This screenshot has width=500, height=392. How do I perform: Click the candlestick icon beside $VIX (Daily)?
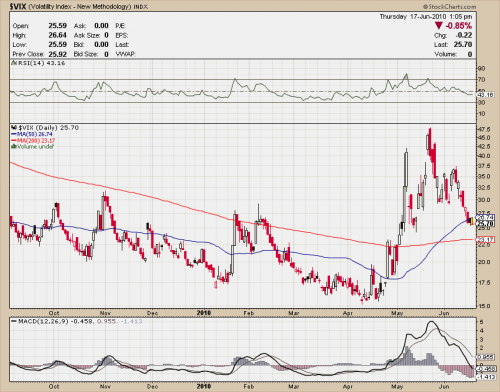click(14, 128)
